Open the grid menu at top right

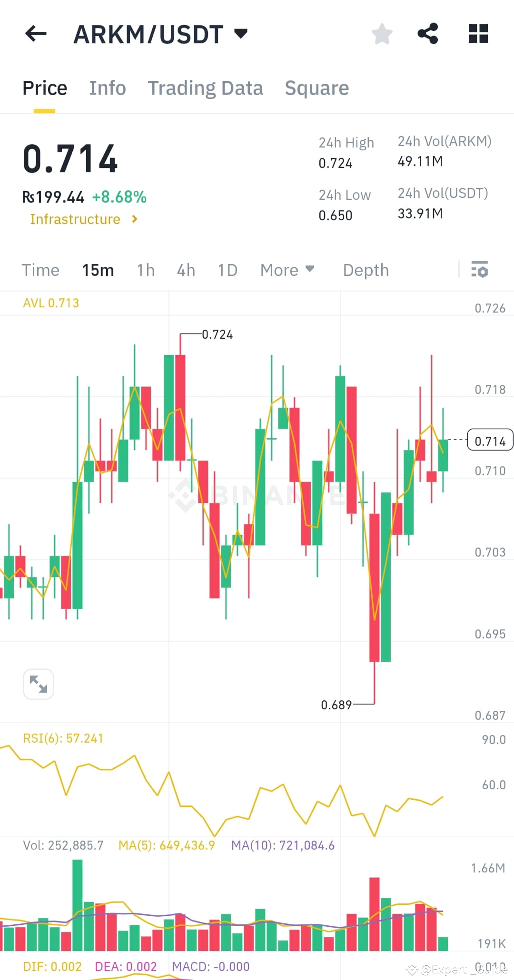(477, 33)
